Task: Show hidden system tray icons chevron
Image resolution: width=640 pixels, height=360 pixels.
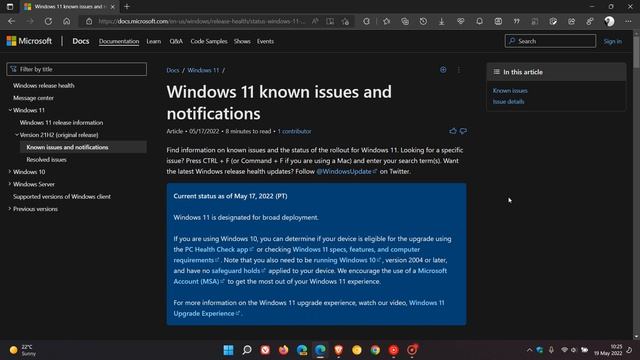Action: click(529, 350)
